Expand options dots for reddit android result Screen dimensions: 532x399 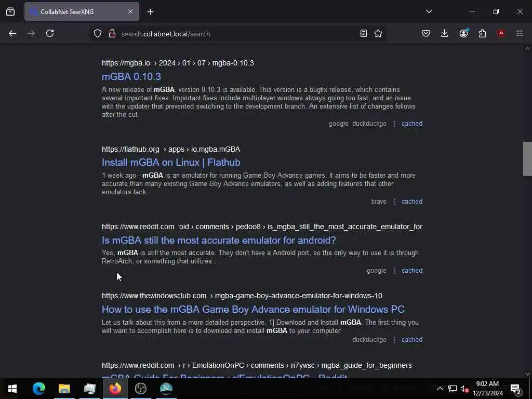[394, 271]
